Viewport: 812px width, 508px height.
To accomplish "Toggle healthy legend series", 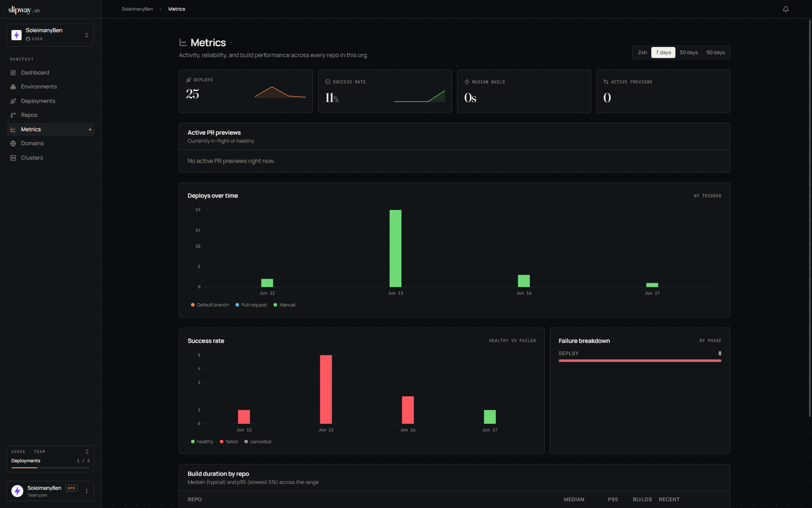I will pos(202,442).
